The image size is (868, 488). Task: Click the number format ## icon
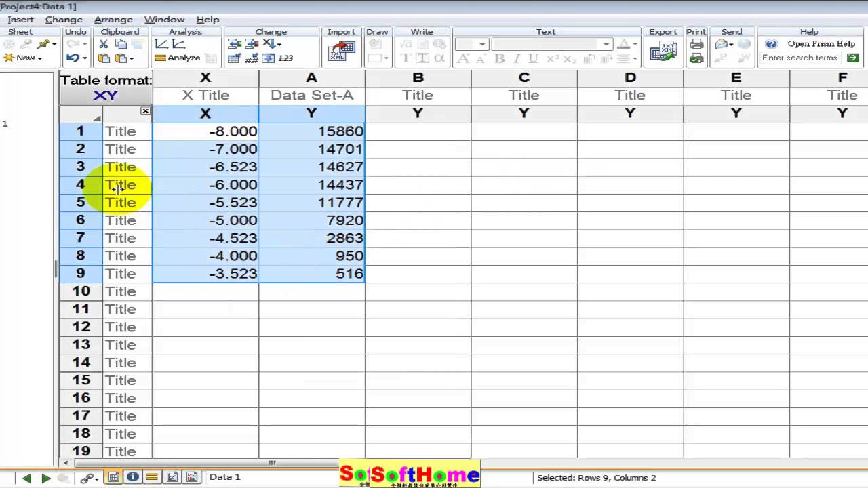[x=252, y=58]
